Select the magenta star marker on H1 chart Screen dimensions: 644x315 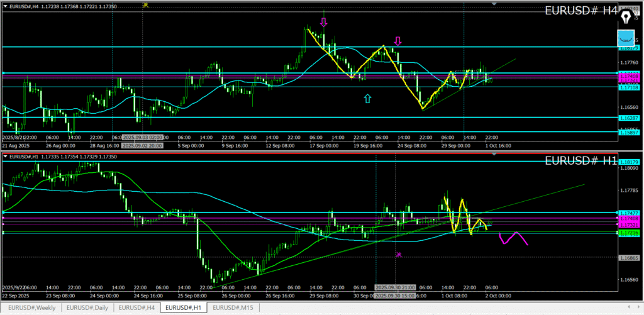coord(399,255)
